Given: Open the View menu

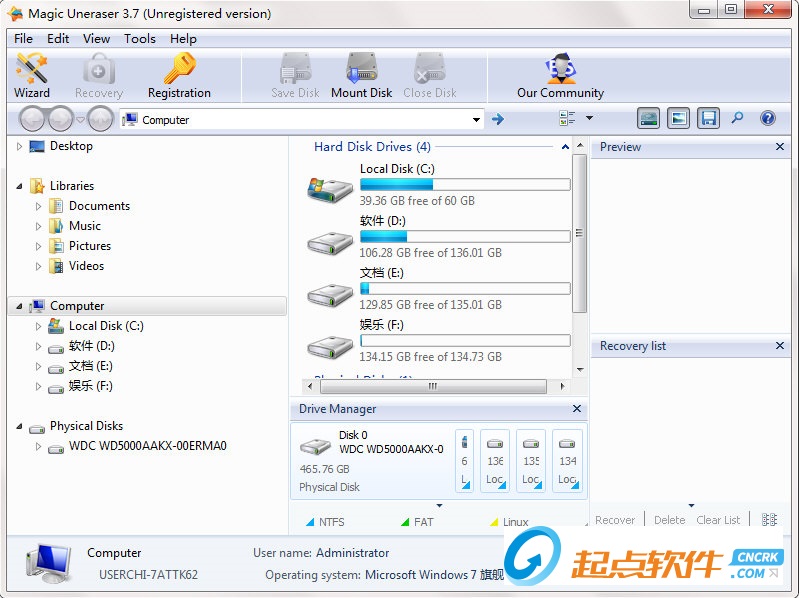Looking at the screenshot, I should click(96, 39).
